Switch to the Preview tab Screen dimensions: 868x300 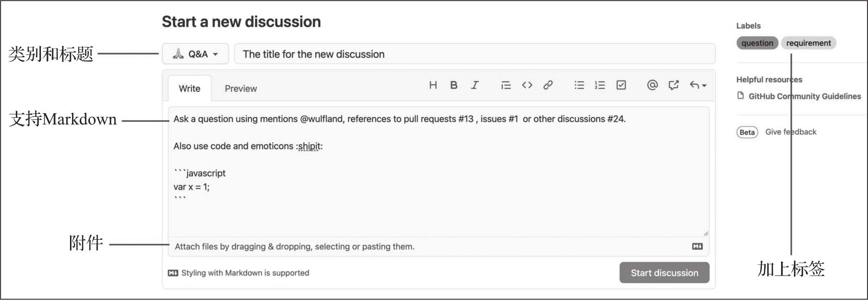(241, 89)
